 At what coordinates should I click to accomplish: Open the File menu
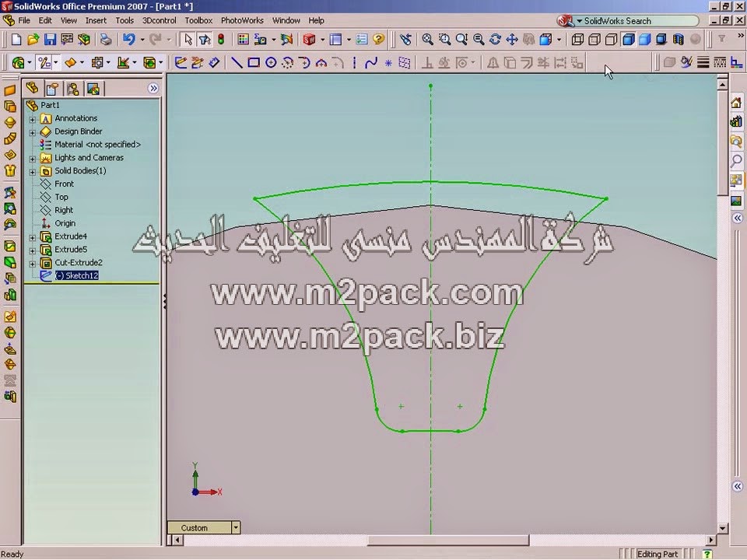24,20
